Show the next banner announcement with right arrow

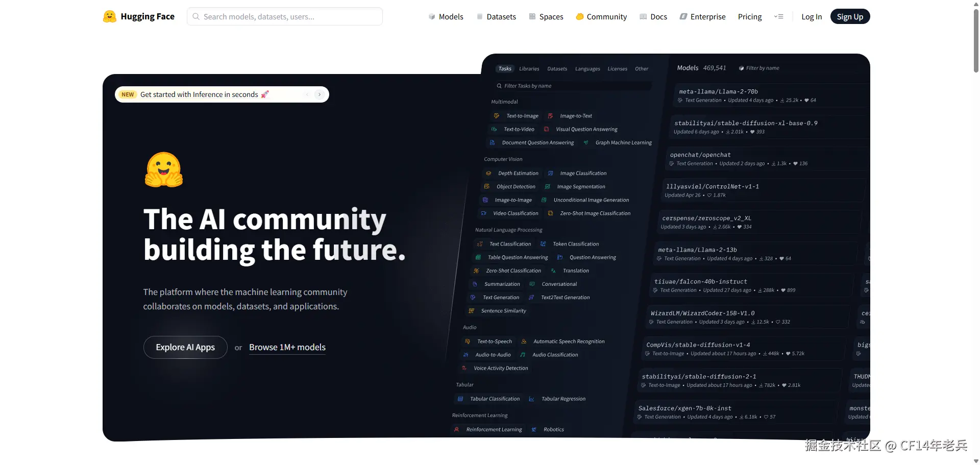pos(320,94)
